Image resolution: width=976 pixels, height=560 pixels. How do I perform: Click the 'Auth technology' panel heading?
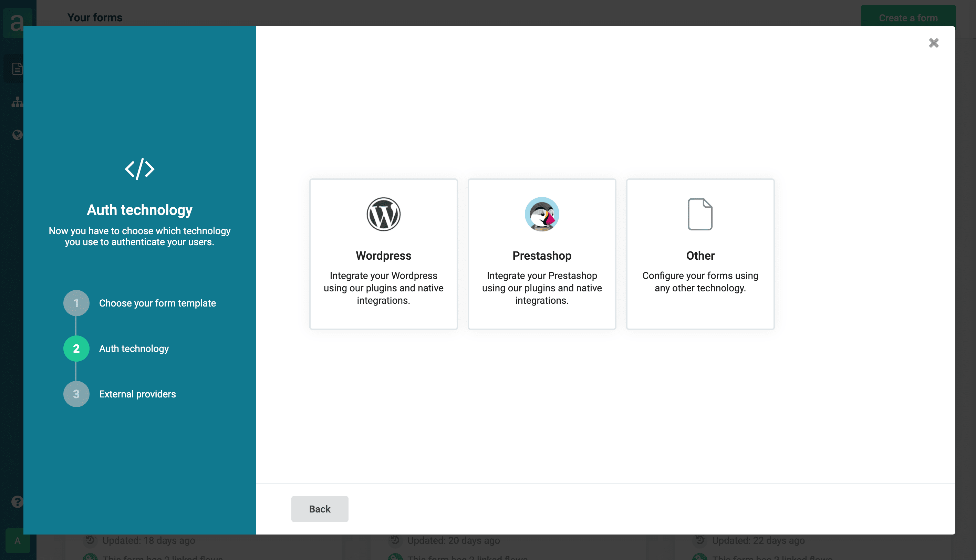139,210
